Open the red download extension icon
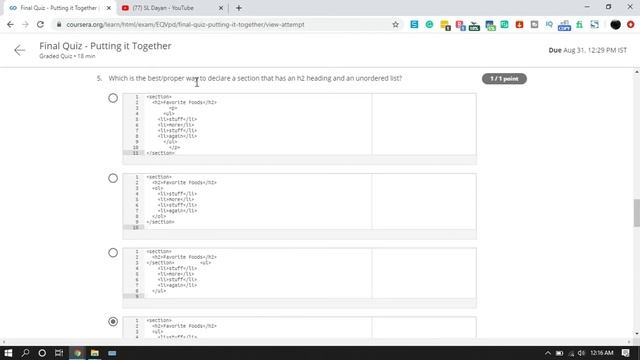This screenshot has width=640, height=360. [519, 24]
